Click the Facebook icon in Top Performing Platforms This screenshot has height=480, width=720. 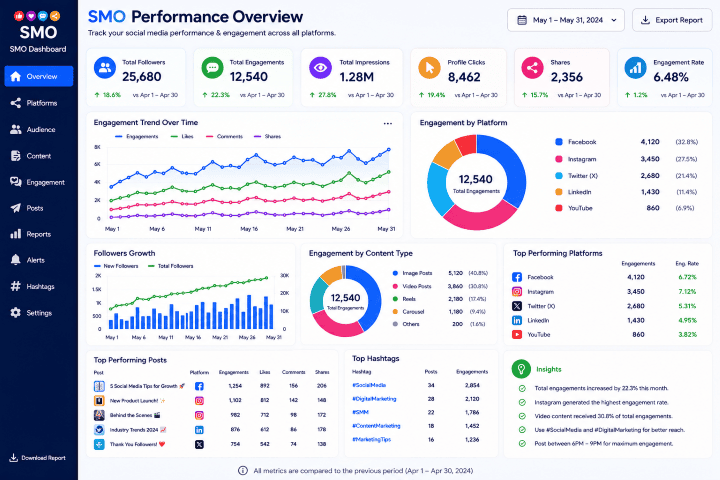click(517, 277)
